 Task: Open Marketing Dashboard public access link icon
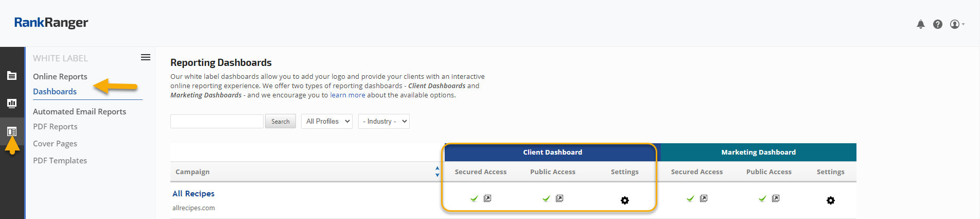point(776,198)
